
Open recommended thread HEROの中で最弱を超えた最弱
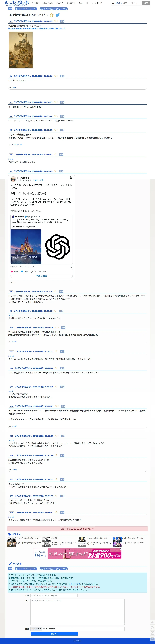pyautogui.click(x=97, y=538)
